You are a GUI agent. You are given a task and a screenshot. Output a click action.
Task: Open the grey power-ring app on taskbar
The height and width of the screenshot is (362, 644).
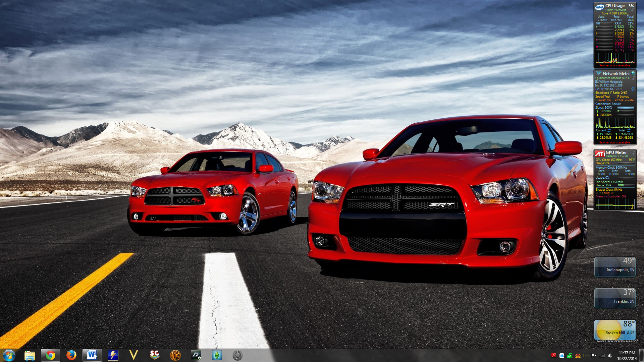tap(237, 355)
